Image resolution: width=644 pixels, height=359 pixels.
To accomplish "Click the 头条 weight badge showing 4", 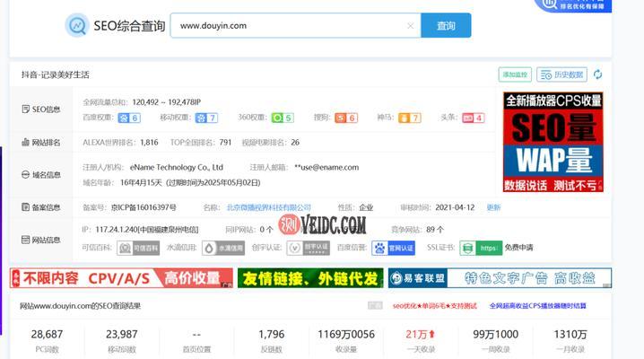I will coord(474,118).
